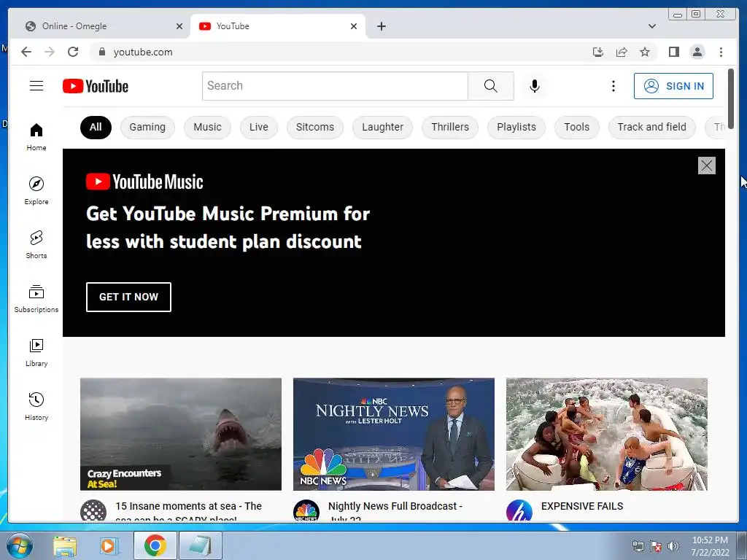
Task: Select the Thrillers filter chip
Action: tap(449, 127)
